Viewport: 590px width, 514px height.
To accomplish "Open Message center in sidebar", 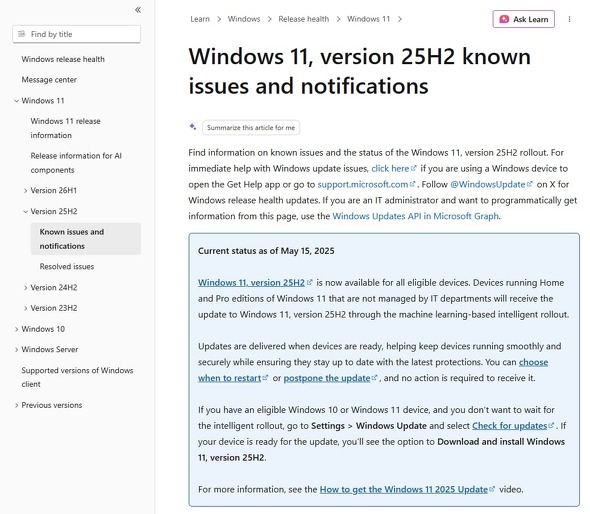I will pos(49,80).
